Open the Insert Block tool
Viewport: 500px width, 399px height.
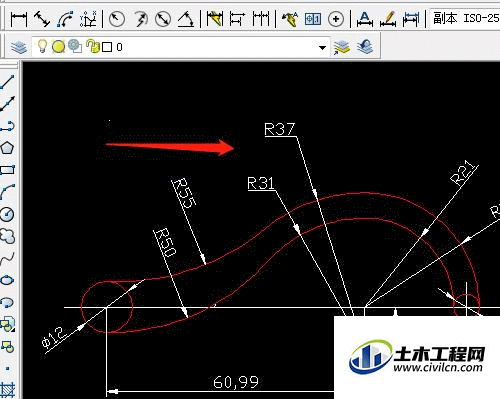7,324
